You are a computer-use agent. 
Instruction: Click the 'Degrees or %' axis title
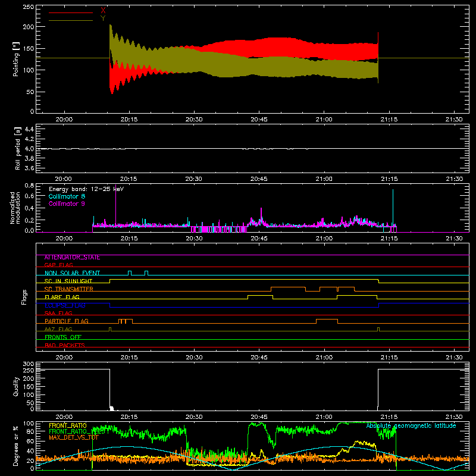coord(16,446)
